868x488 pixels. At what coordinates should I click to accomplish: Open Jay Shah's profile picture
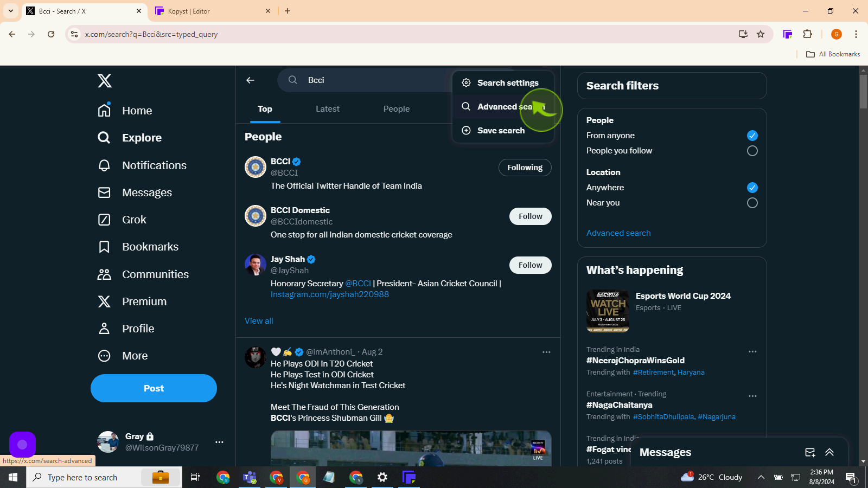256,265
